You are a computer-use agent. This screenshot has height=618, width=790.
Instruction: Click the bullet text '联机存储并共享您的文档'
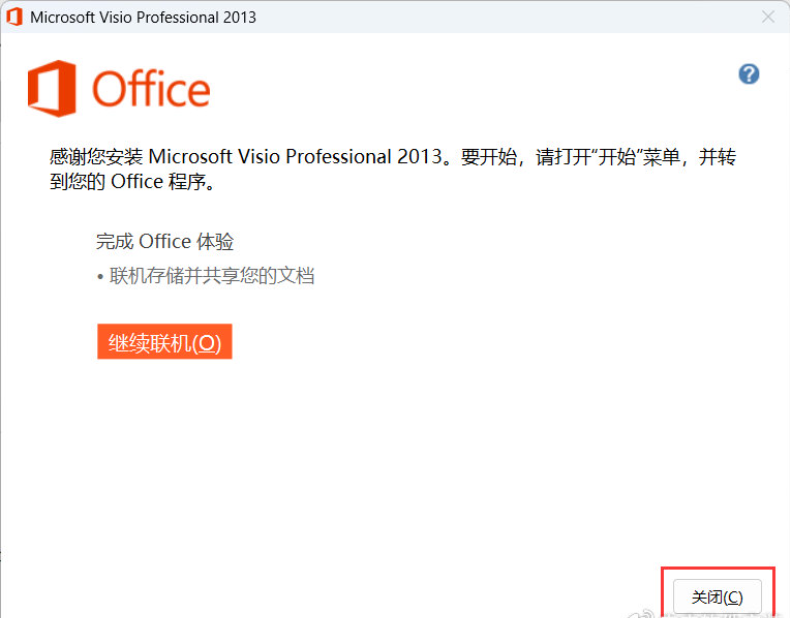click(x=212, y=276)
